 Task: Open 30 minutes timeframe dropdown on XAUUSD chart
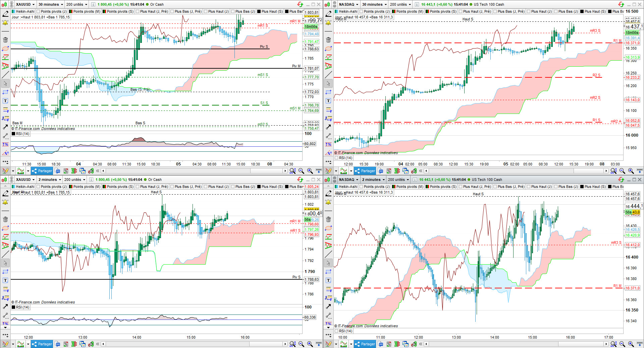[x=51, y=4]
